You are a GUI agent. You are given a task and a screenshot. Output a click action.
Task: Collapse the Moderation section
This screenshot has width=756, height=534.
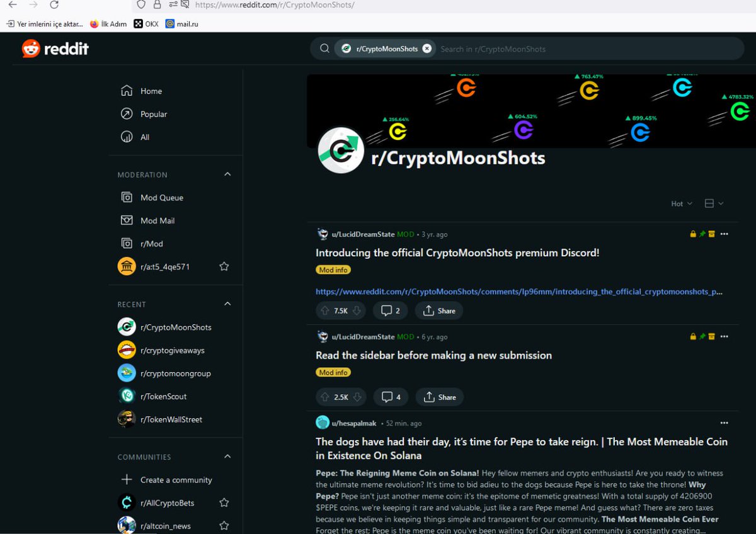227,174
